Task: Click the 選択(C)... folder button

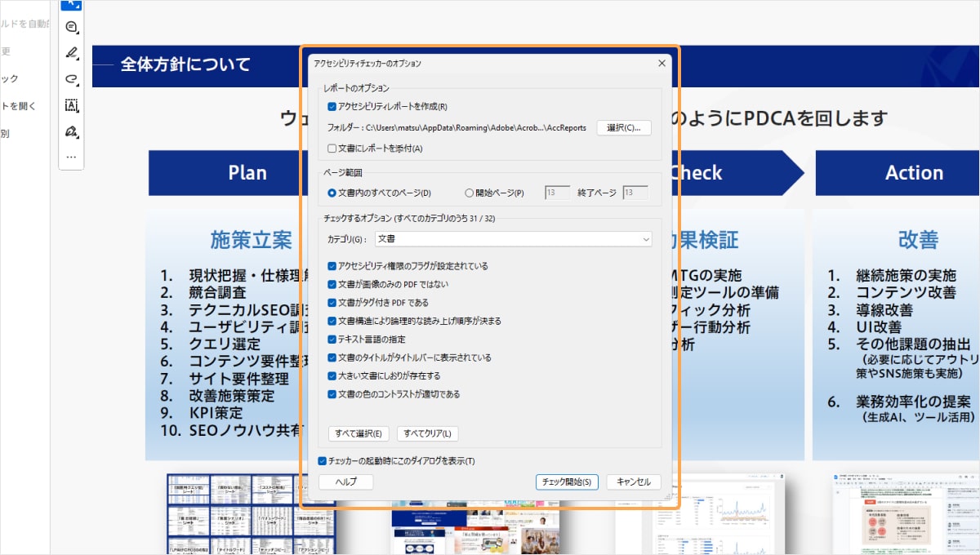Action: [x=624, y=128]
